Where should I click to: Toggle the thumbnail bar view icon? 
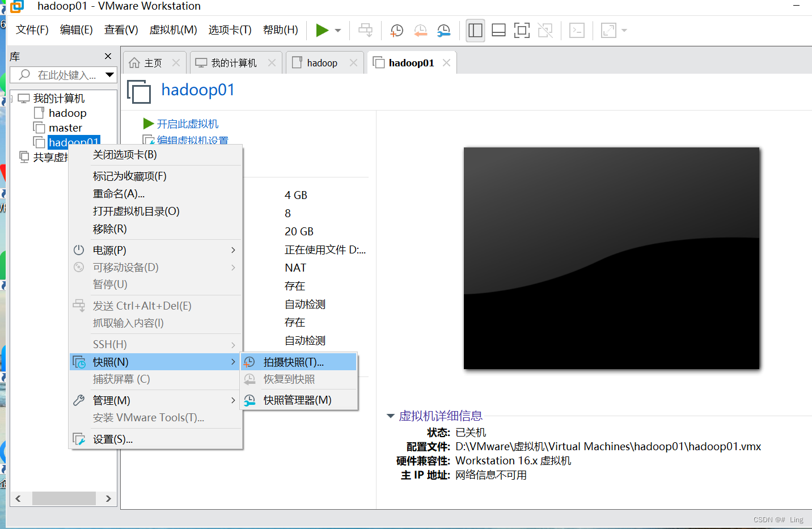point(498,30)
